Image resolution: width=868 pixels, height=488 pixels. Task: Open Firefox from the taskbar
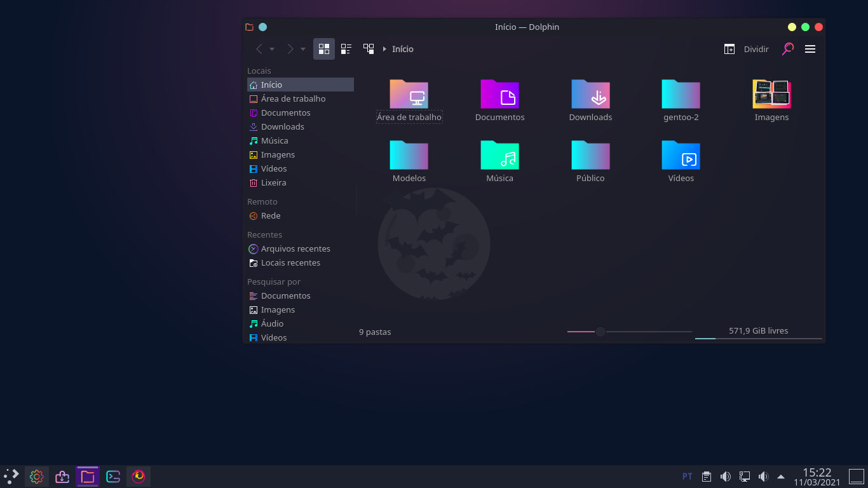click(x=139, y=476)
